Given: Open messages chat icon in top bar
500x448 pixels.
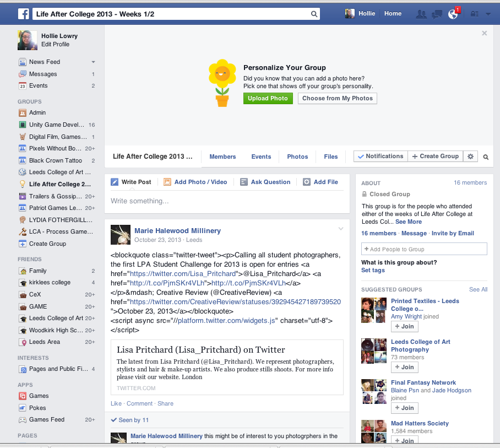Looking at the screenshot, I should point(437,14).
